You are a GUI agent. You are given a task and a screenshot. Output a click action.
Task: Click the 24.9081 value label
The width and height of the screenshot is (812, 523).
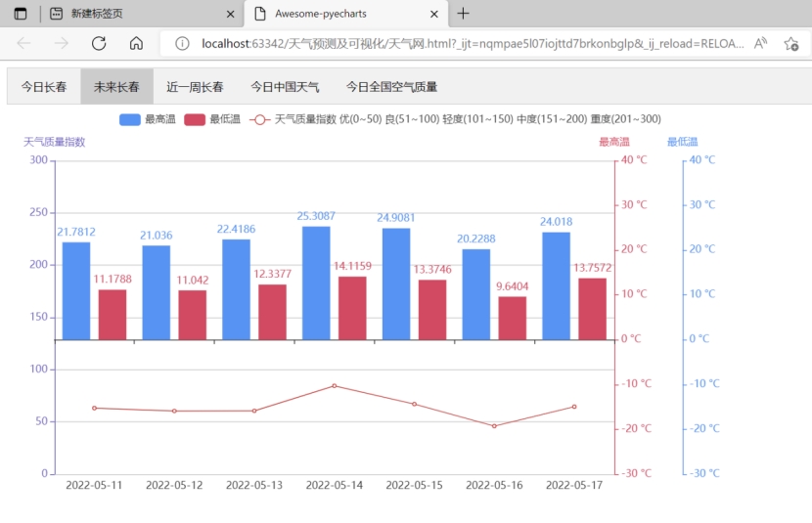coord(395,218)
